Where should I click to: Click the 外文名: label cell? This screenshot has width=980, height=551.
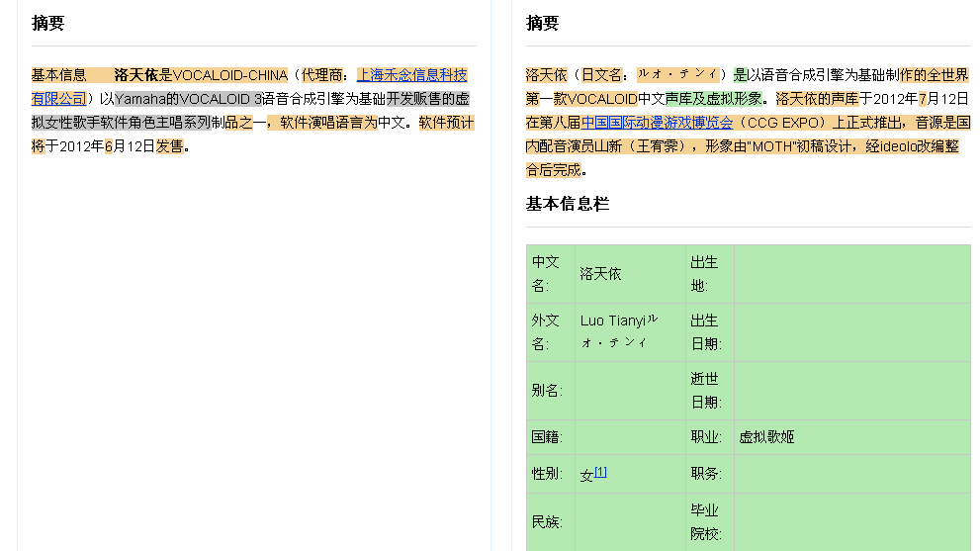(551, 332)
